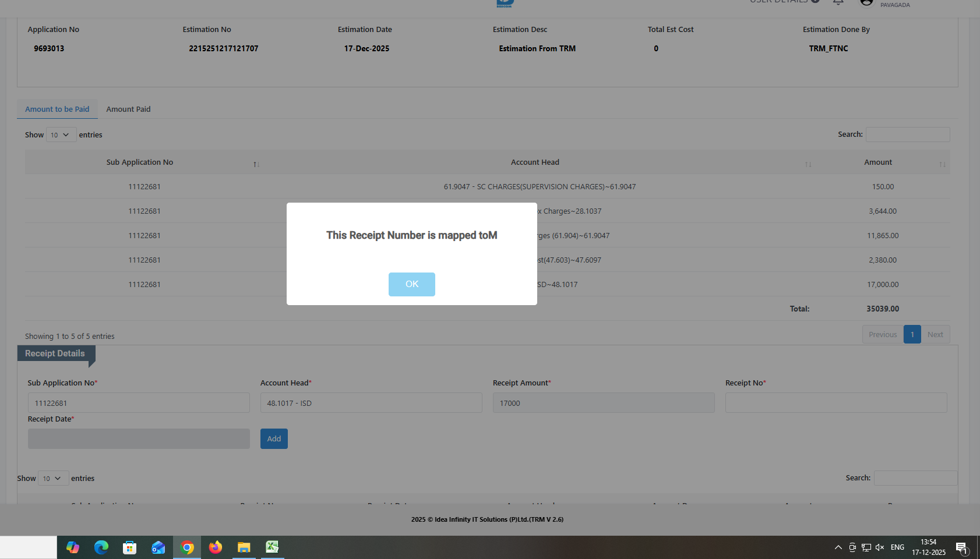Click the Add receipt button
980x559 pixels.
[274, 438]
